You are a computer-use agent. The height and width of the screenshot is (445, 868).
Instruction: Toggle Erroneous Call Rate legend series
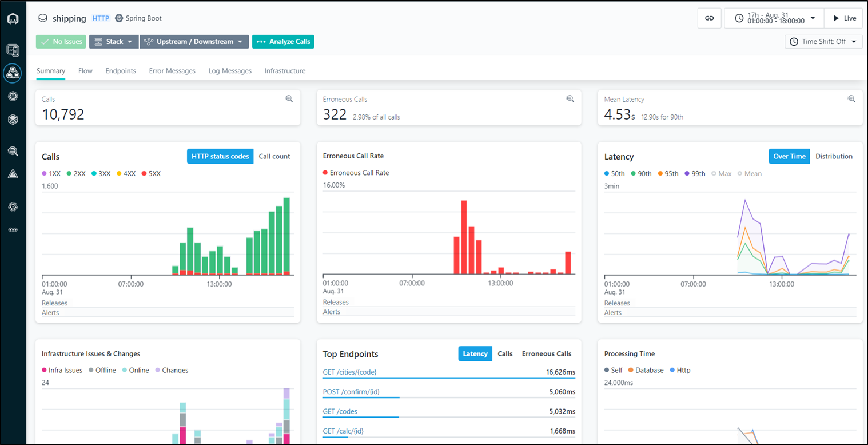[356, 173]
